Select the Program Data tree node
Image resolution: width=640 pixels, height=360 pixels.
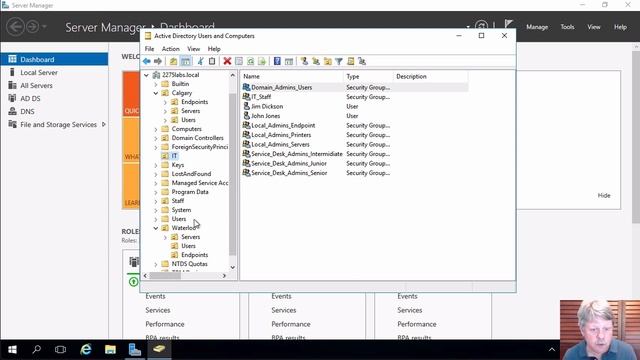pyautogui.click(x=190, y=192)
